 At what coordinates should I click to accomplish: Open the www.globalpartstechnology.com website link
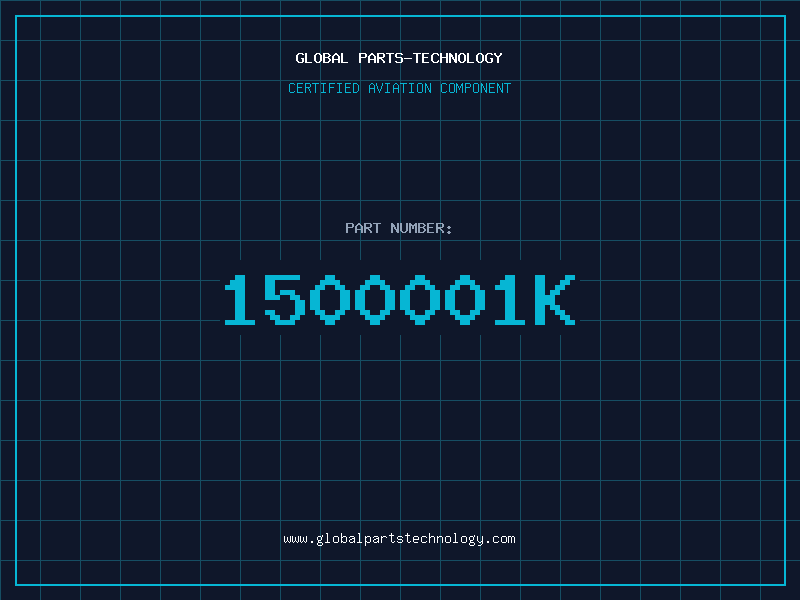(399, 539)
